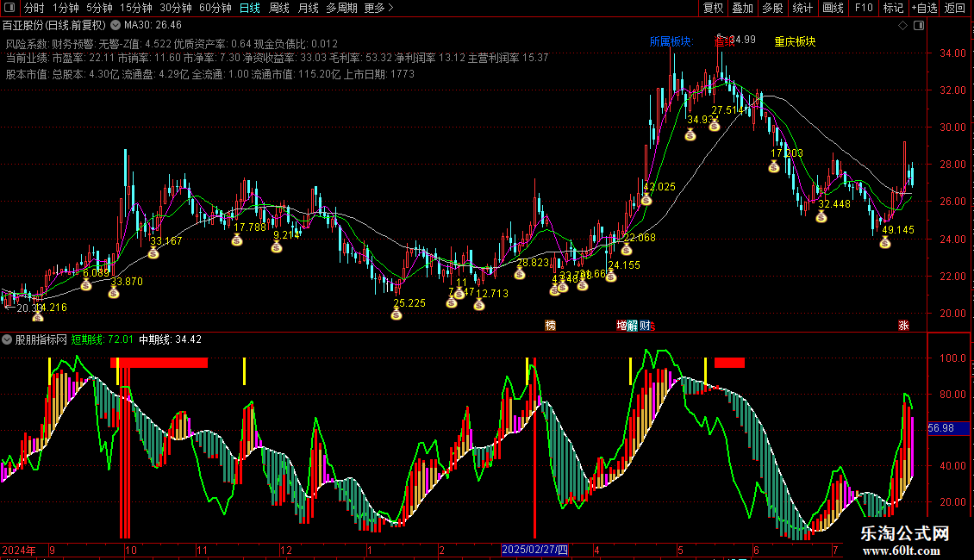Select the 1分钟 period tab
The image size is (974, 560).
pyautogui.click(x=66, y=8)
